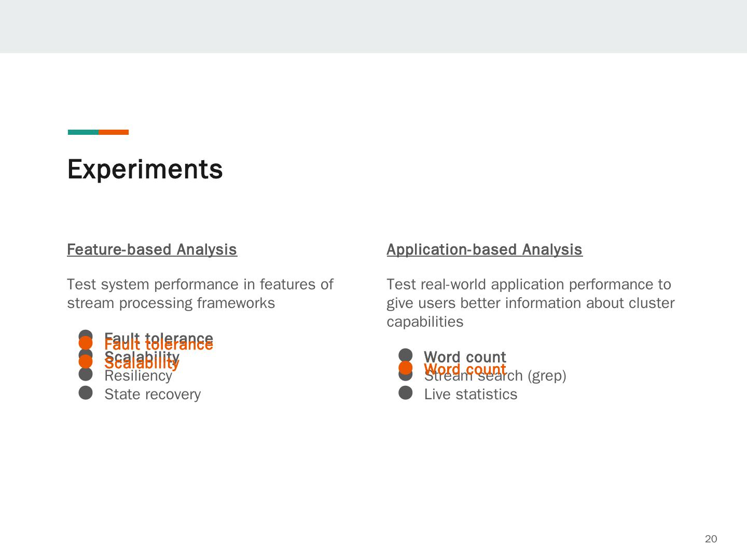Click the "Test real-world application performance" paragraph
Image resolution: width=747 pixels, height=560 pixels.
530,303
